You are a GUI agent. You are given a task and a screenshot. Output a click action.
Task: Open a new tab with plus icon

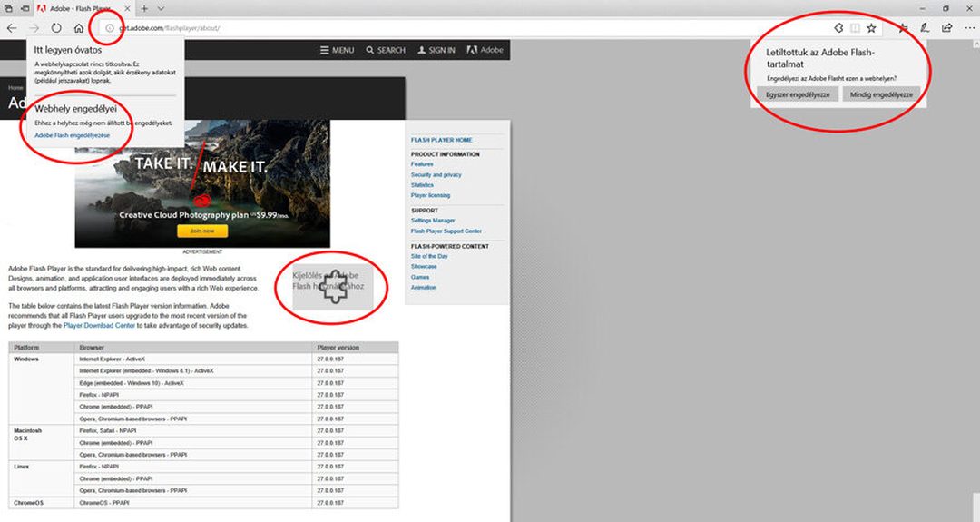[144, 9]
